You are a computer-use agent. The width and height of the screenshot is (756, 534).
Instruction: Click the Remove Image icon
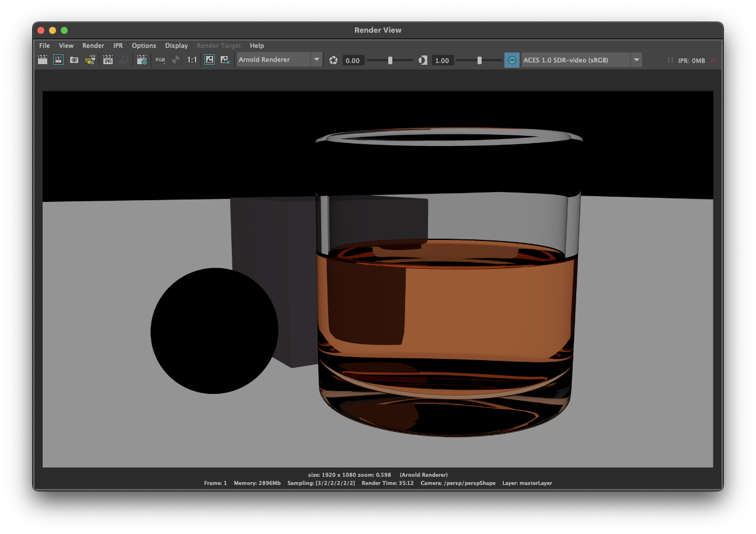225,60
